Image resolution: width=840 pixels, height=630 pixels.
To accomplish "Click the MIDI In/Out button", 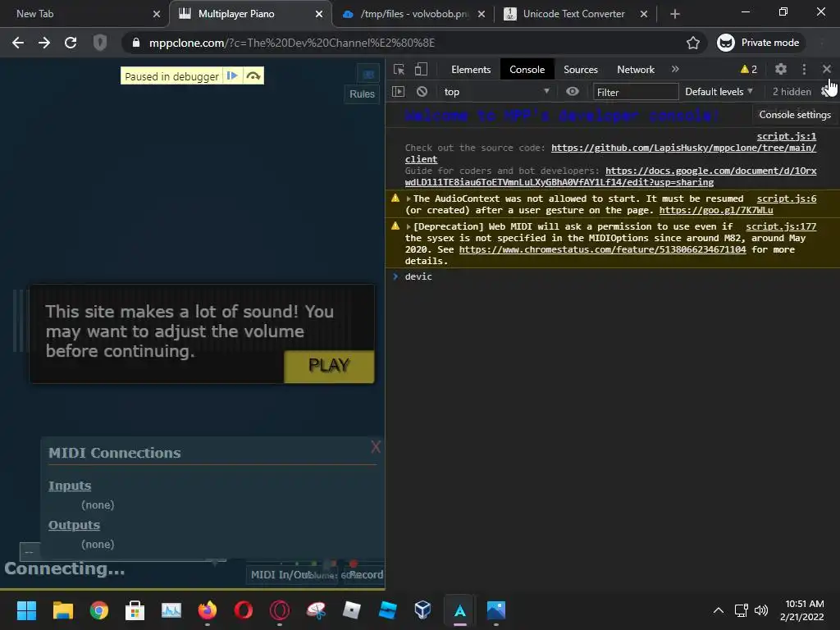I will 292,575.
